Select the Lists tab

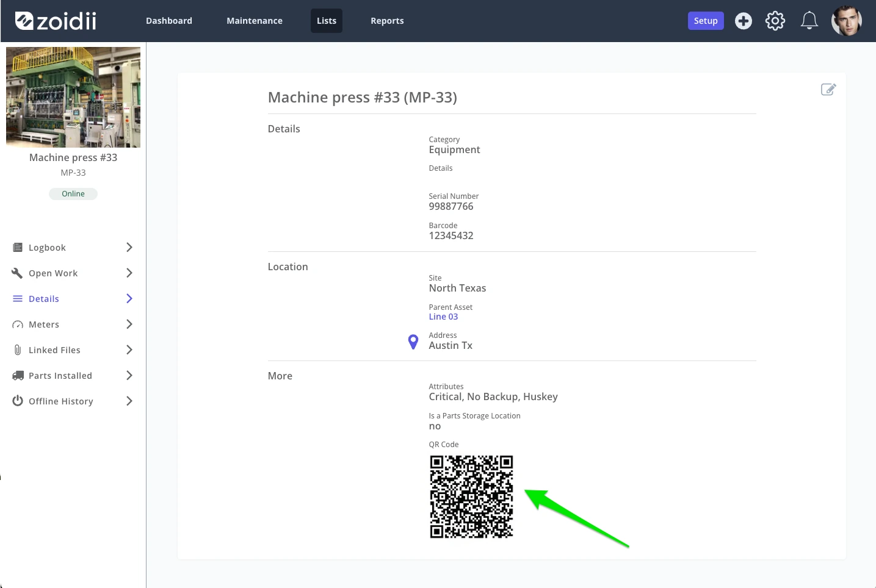327,21
